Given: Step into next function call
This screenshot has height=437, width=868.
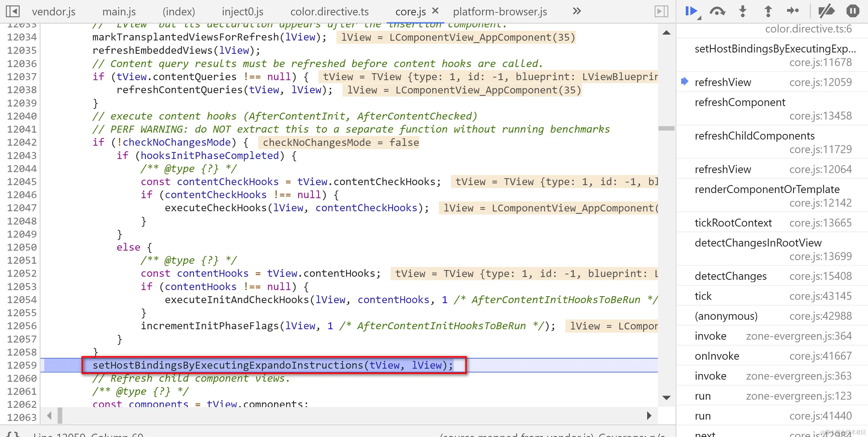Looking at the screenshot, I should [743, 11].
